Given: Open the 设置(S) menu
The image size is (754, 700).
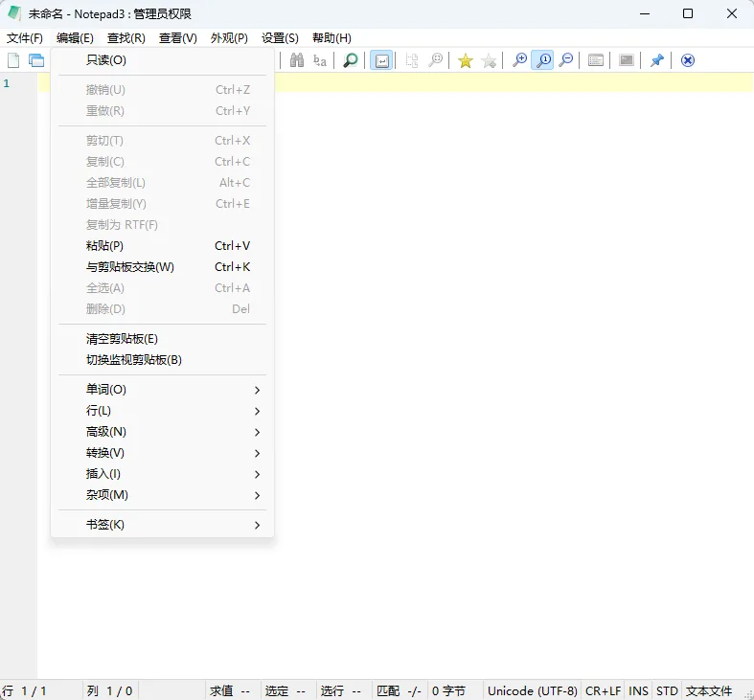Looking at the screenshot, I should tap(280, 38).
